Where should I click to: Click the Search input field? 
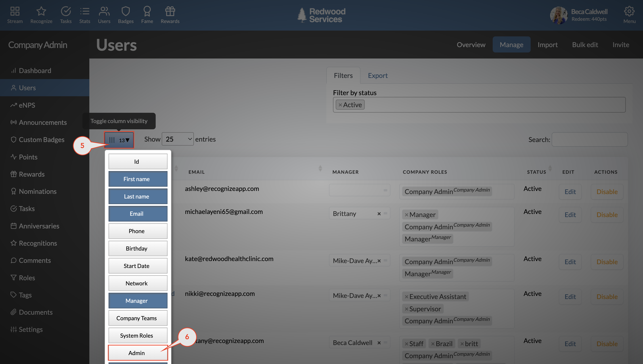click(x=589, y=140)
